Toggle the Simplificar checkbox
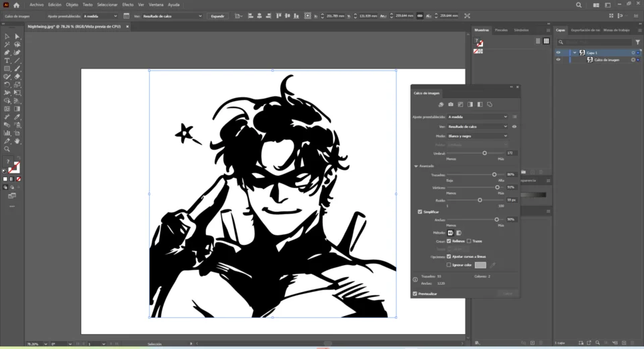The image size is (644, 349). pyautogui.click(x=420, y=211)
